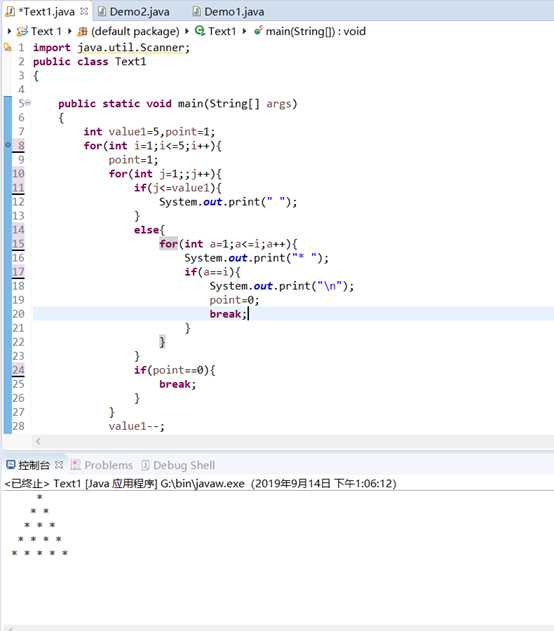Switch to the Demo1.java editor tab
This screenshot has width=554, height=631.
(x=229, y=12)
